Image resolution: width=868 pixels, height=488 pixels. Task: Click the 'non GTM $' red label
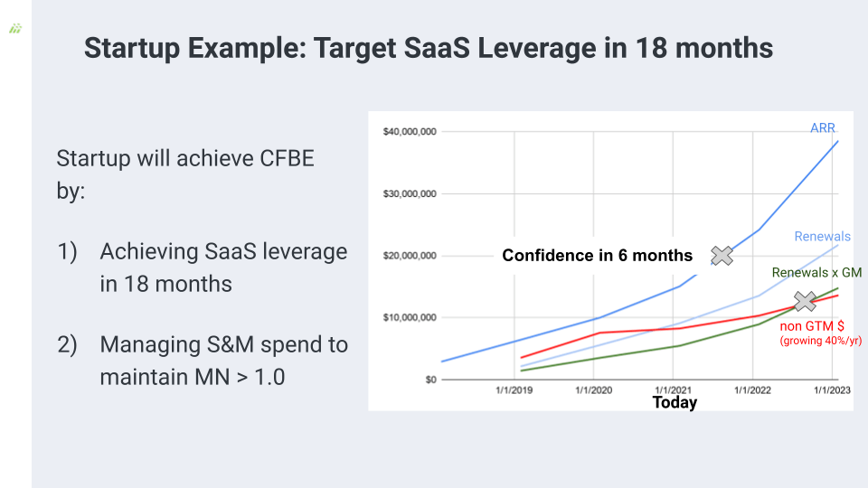coord(812,326)
